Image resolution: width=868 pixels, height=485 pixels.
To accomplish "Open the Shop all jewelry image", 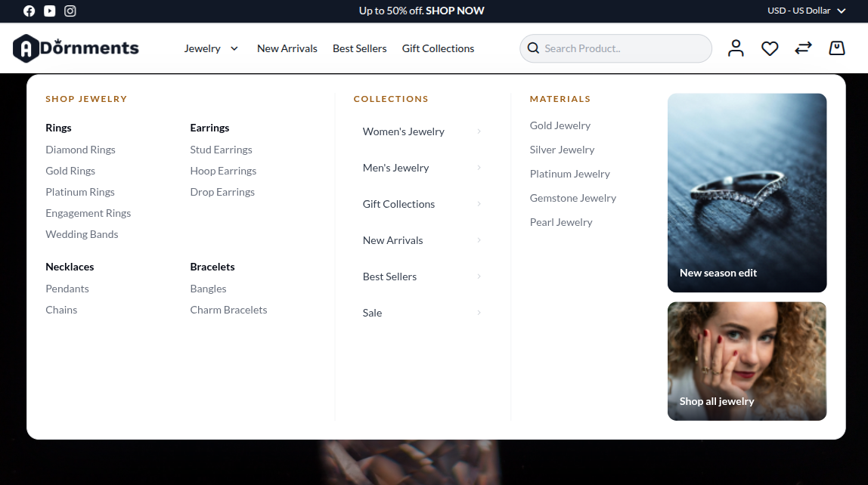I will pos(747,361).
